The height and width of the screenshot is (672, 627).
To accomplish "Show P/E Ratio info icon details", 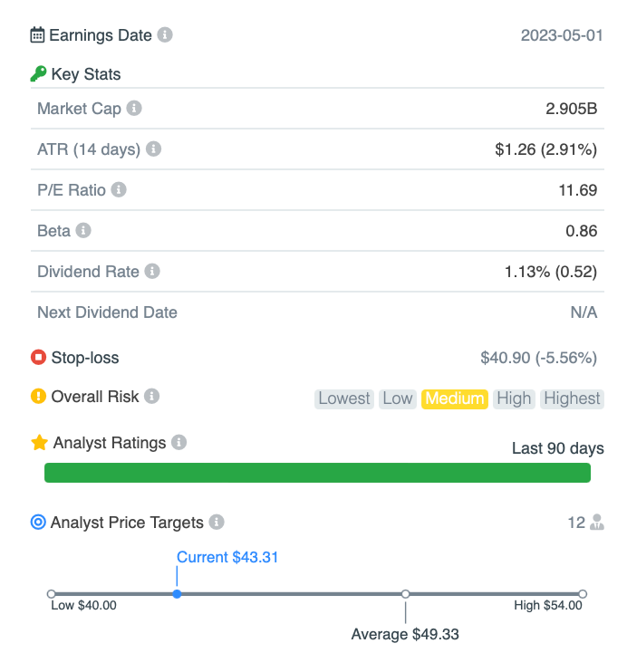I will 119,189.
